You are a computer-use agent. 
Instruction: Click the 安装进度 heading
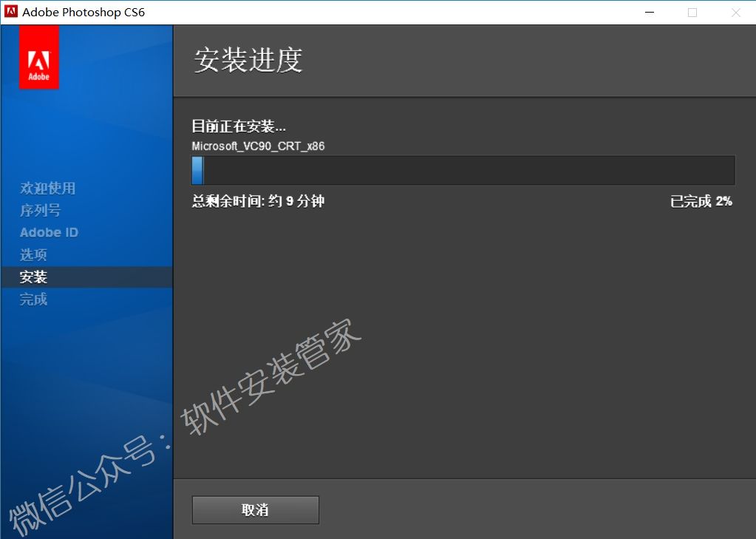pyautogui.click(x=248, y=61)
